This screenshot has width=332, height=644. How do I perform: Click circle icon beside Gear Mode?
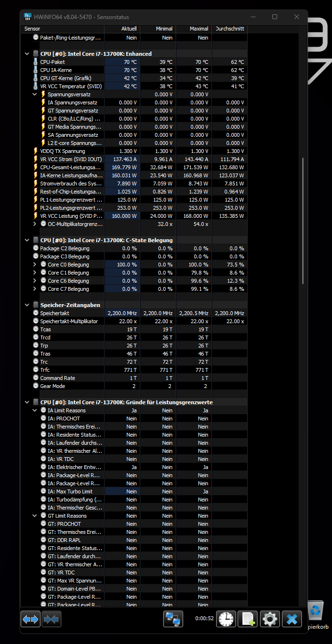(x=36, y=386)
